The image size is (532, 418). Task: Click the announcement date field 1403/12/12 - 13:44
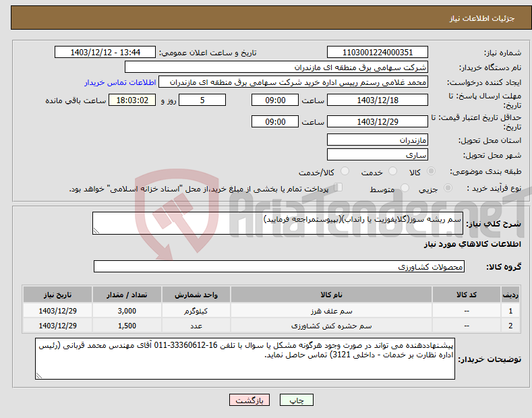pos(105,53)
